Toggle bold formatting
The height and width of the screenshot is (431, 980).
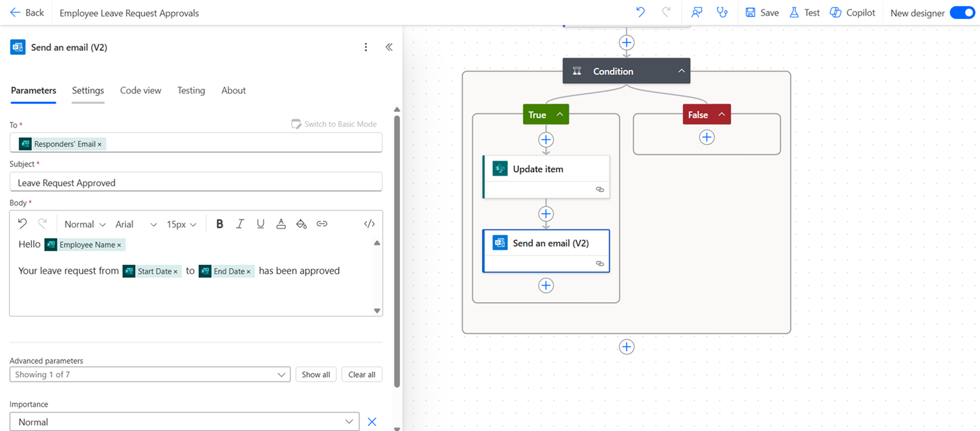pyautogui.click(x=220, y=223)
